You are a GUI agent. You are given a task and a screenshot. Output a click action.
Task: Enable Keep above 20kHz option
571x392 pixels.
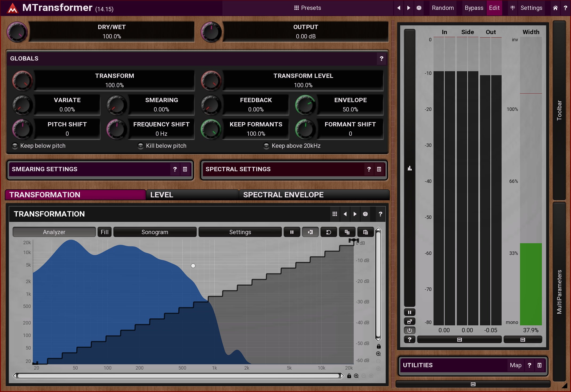266,146
